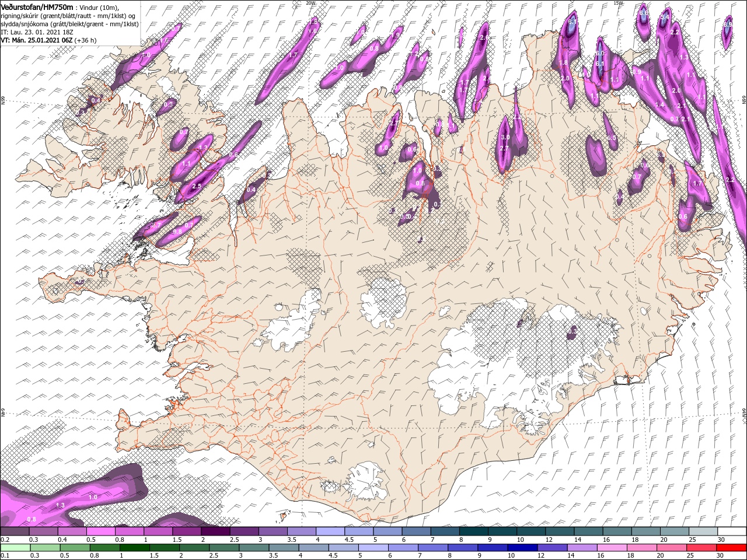This screenshot has height=560, width=747.
Task: Pick the light pink rain swatch between 16 and 18
Action: 613,547
